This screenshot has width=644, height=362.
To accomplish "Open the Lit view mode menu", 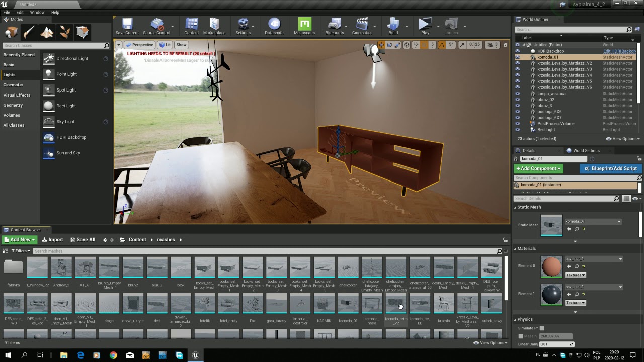I will [165, 45].
